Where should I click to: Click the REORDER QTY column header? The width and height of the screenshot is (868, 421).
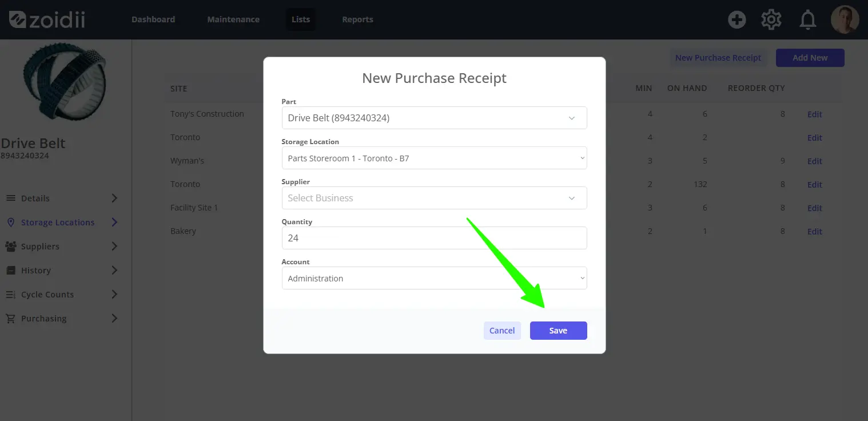tap(756, 88)
